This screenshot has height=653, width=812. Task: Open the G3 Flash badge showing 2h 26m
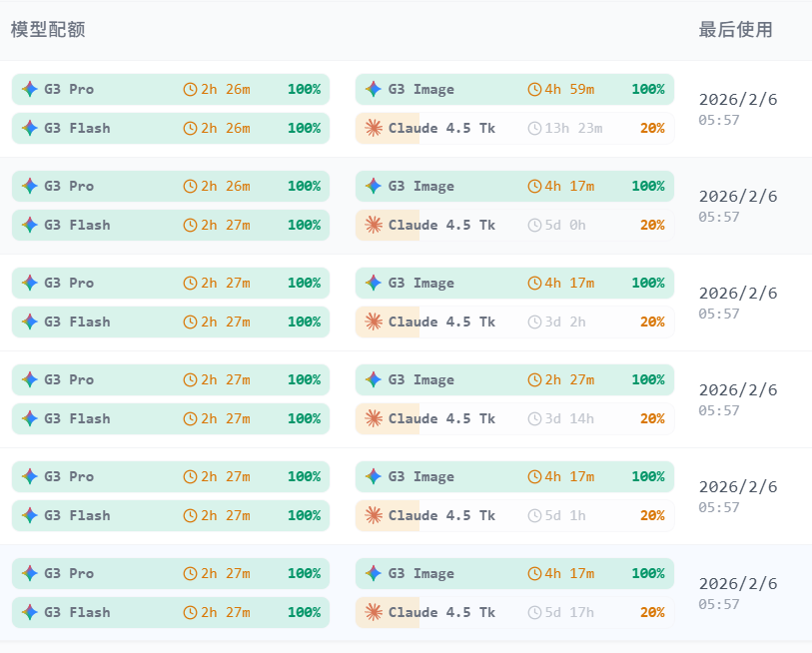pyautogui.click(x=171, y=128)
